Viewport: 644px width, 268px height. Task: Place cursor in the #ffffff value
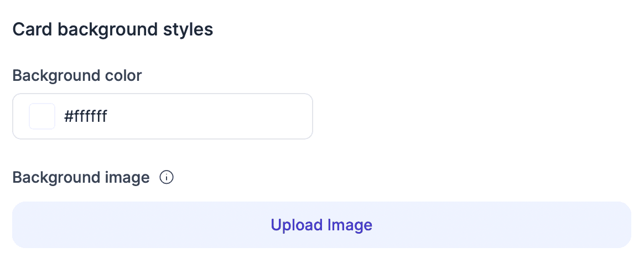pyautogui.click(x=86, y=116)
